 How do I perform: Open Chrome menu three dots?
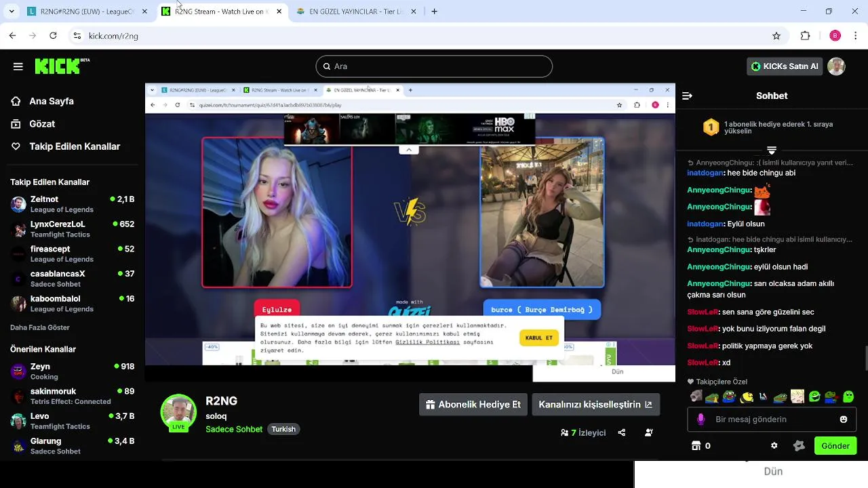[856, 36]
